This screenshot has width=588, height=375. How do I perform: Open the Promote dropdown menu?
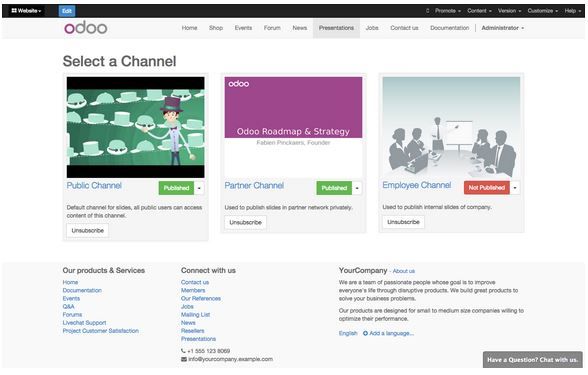pos(448,11)
